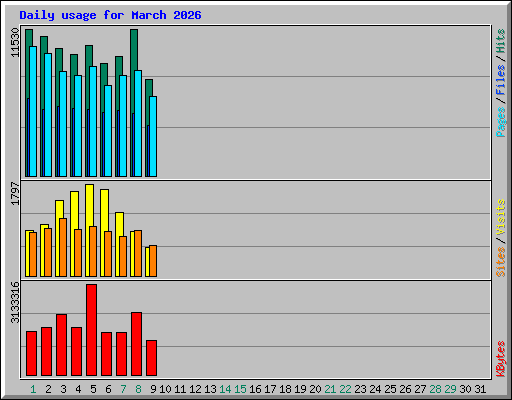Click the day 9 axis label
This screenshot has width=512, height=400.
(x=153, y=389)
